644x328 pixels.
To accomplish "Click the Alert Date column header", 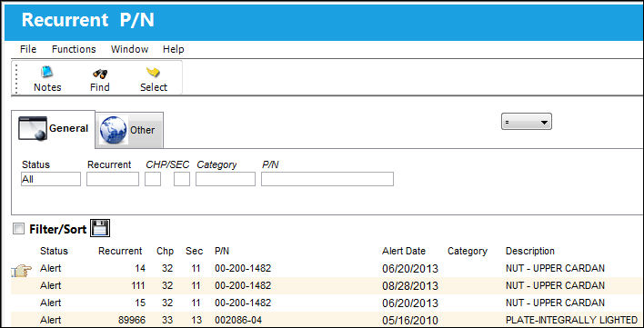I will [404, 251].
